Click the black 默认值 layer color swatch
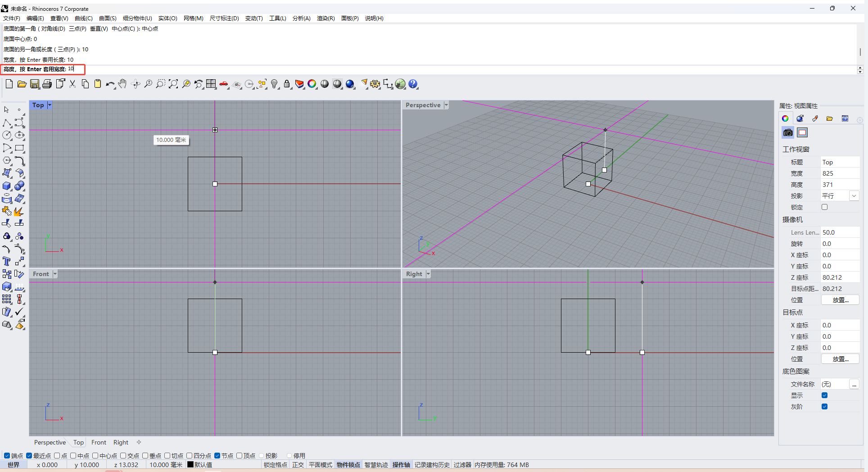 190,465
